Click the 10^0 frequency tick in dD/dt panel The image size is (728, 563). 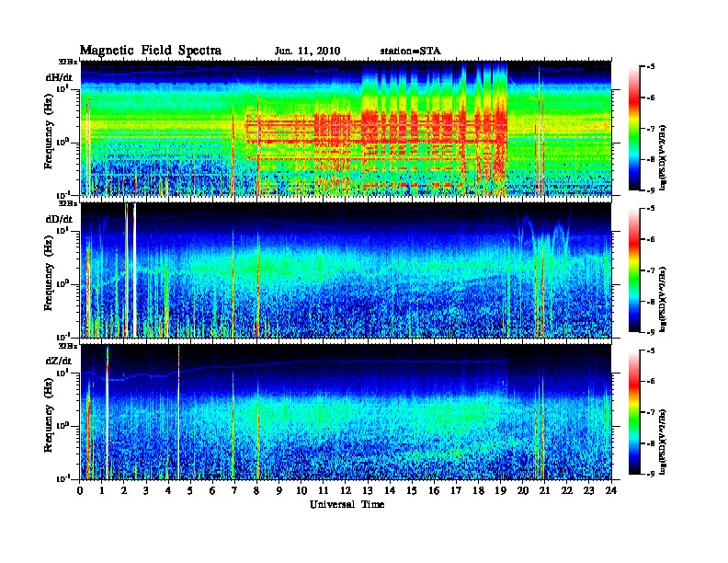(x=63, y=283)
